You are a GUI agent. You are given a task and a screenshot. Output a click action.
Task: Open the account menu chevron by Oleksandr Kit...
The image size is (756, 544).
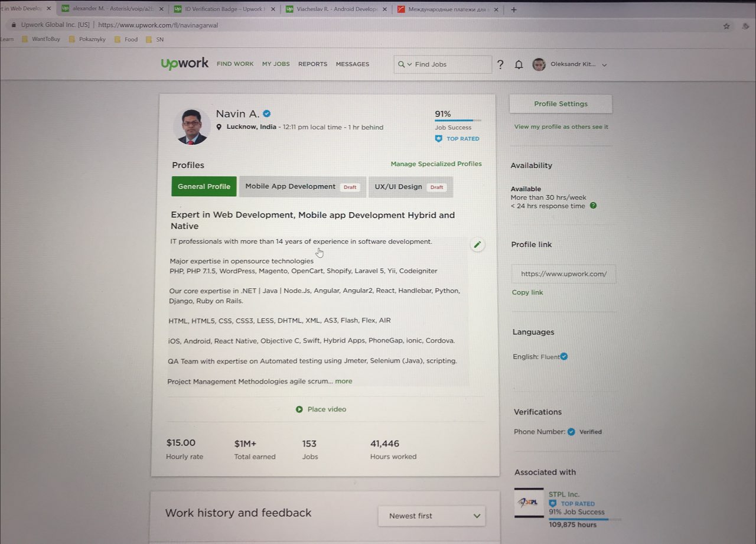click(604, 65)
